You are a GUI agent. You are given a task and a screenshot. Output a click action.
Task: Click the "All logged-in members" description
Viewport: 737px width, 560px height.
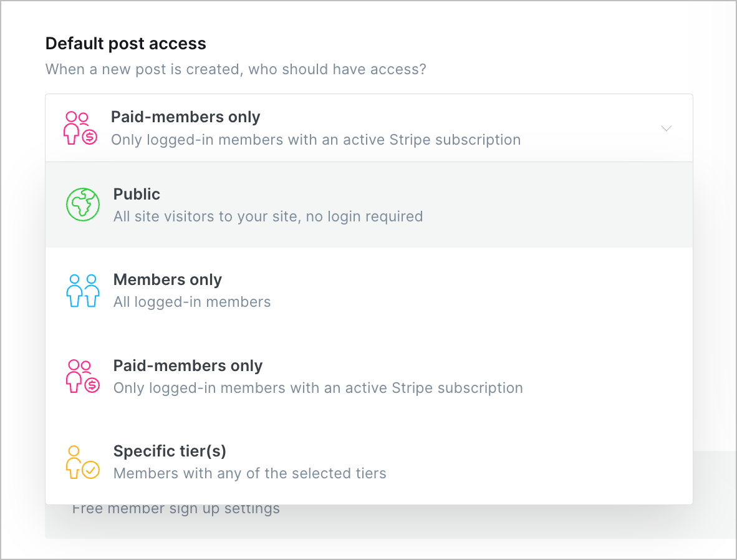(x=192, y=302)
